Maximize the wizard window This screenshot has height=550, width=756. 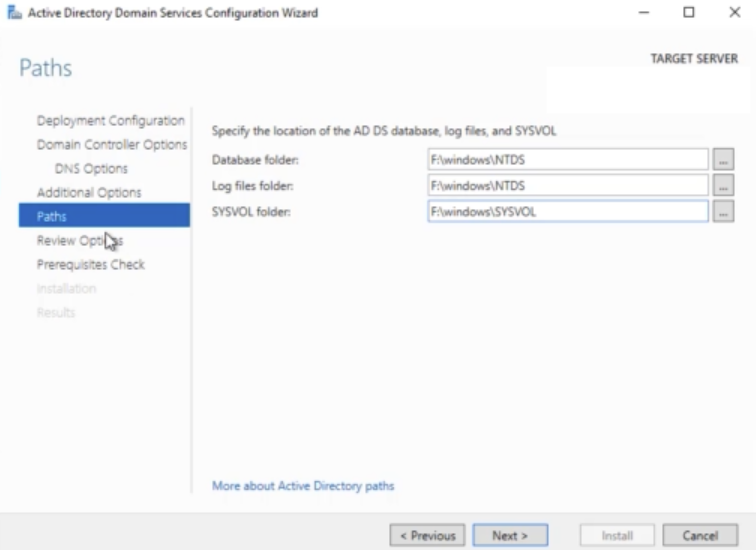tap(689, 13)
